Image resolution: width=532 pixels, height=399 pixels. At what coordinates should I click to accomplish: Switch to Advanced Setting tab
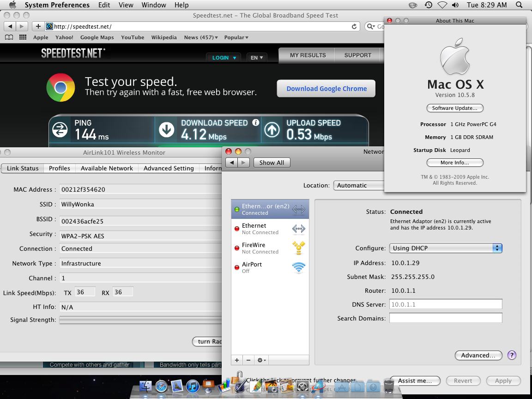click(169, 168)
